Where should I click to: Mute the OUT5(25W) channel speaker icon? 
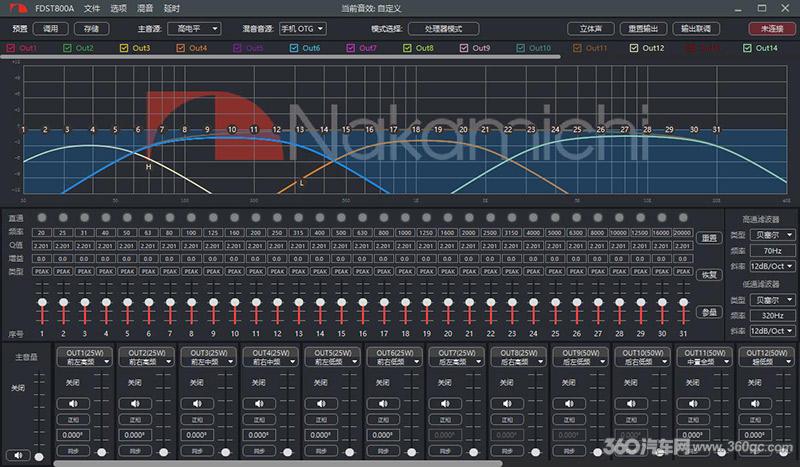pos(321,404)
